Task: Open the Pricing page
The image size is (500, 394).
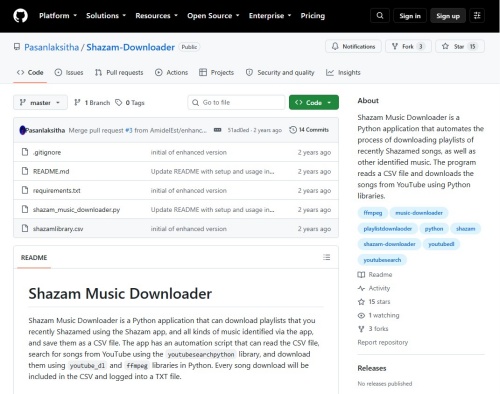Action: [313, 16]
